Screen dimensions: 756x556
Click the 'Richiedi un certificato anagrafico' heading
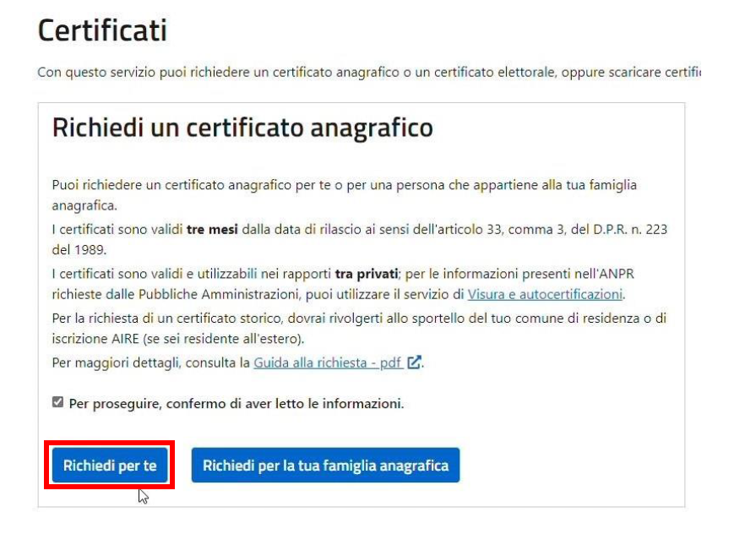[242, 128]
